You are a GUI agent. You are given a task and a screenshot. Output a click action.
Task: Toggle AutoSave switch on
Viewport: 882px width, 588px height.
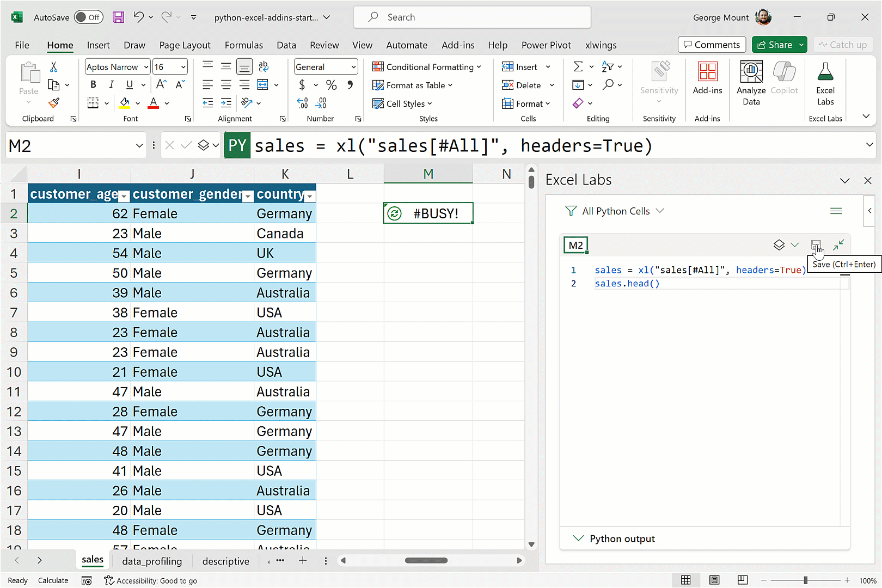click(x=89, y=17)
